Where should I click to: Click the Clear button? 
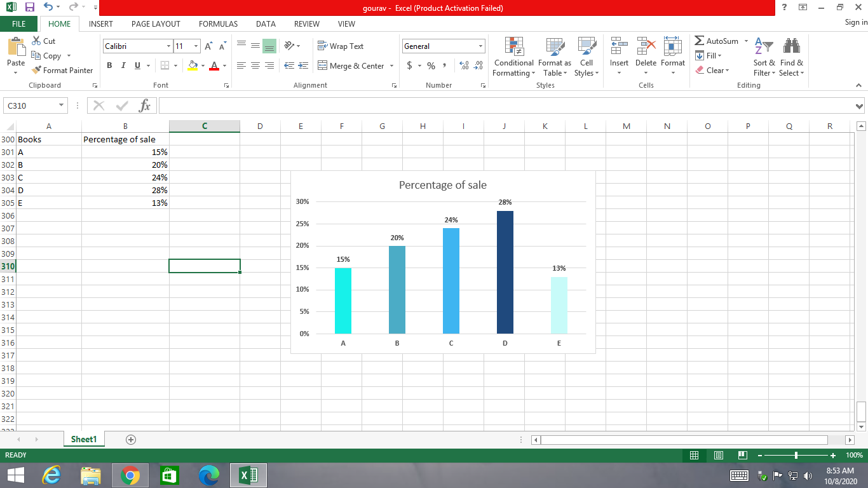click(712, 71)
